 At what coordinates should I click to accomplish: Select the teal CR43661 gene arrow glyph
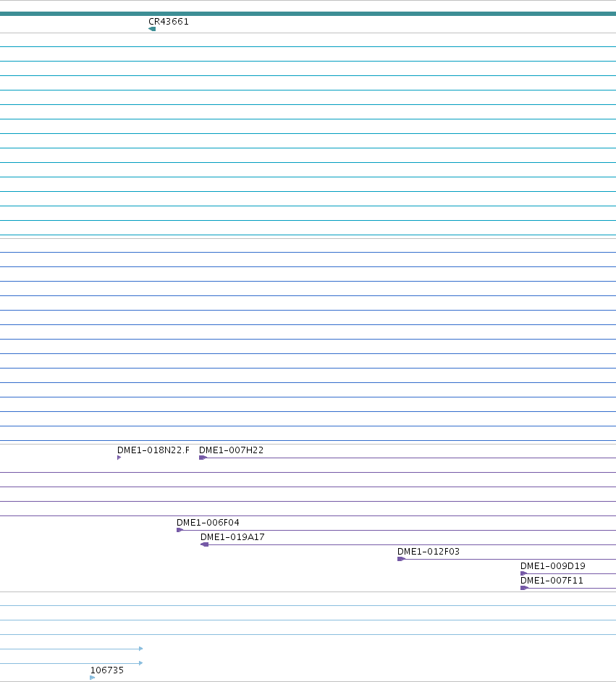coord(152,29)
